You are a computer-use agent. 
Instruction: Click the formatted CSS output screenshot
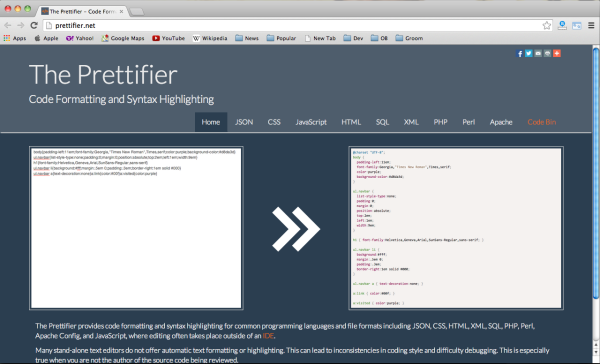point(456,228)
